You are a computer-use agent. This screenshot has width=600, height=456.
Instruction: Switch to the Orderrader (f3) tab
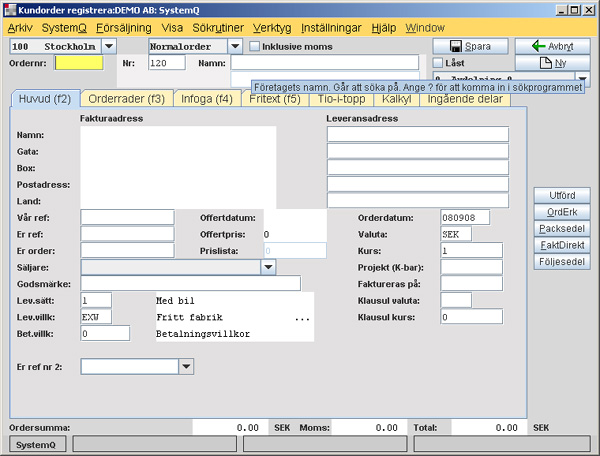coord(127,99)
